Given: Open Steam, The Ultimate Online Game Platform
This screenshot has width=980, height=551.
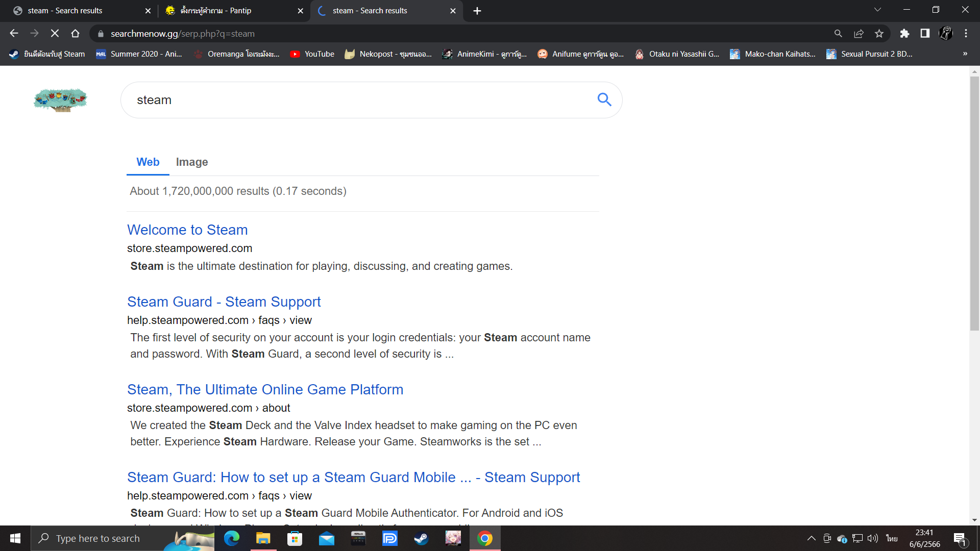Looking at the screenshot, I should tap(265, 389).
